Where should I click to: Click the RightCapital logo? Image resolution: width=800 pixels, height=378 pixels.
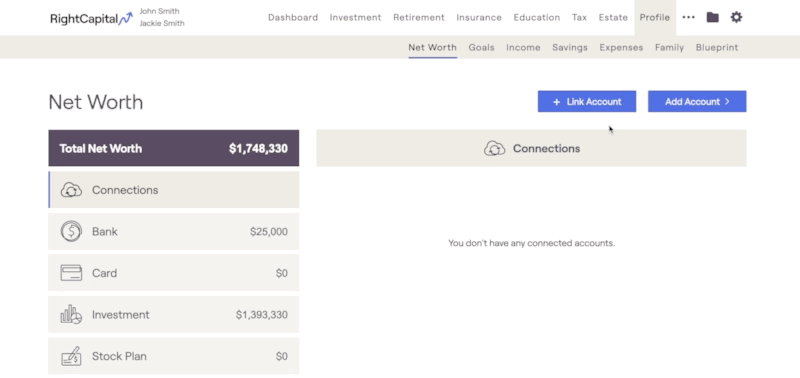pos(91,19)
